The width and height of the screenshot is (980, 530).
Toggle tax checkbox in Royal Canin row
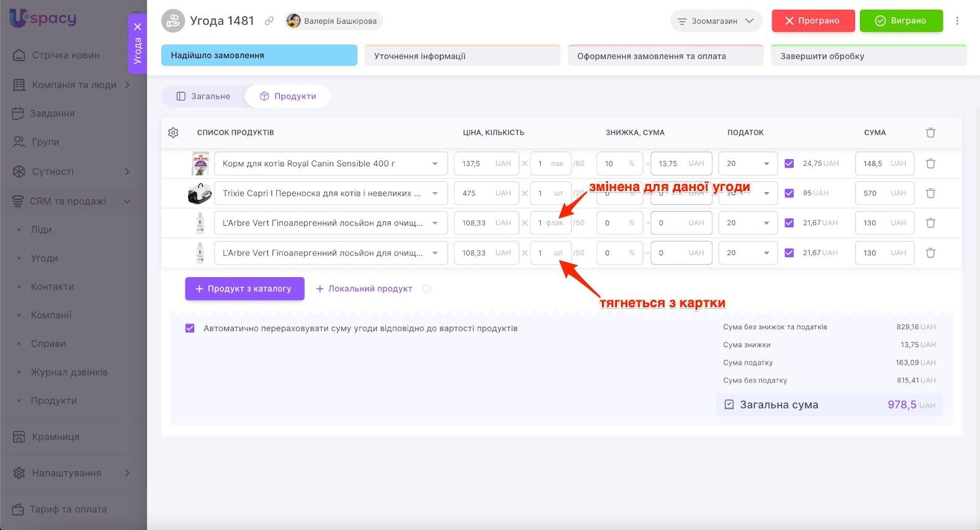pos(789,163)
